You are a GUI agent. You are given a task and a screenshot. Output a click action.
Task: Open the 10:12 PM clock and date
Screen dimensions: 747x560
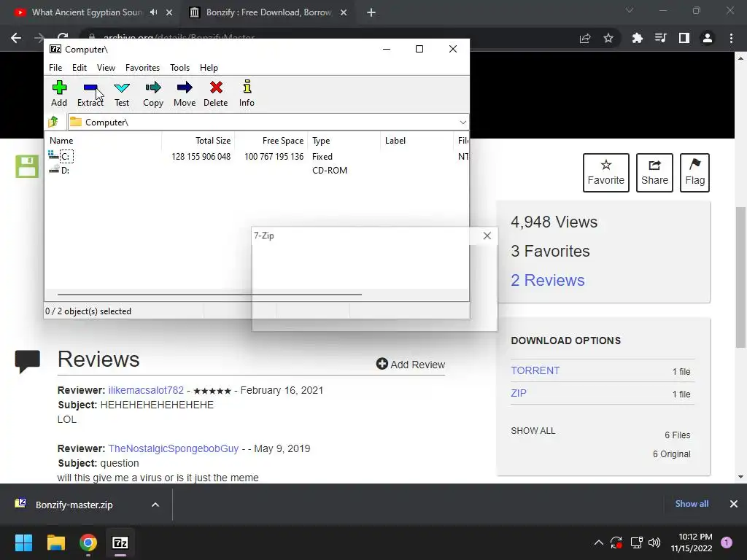pos(692,542)
